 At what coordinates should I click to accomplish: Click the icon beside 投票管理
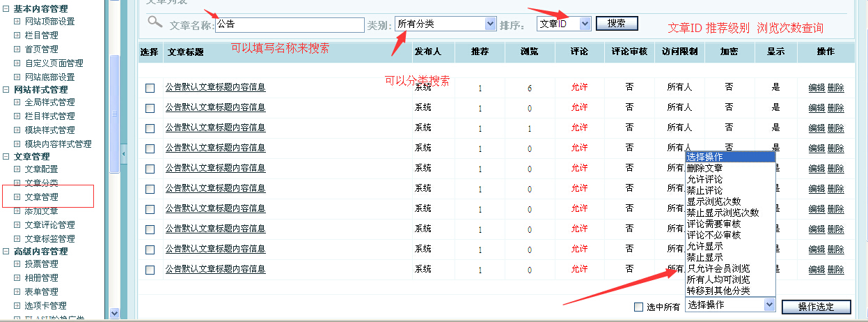point(17,264)
